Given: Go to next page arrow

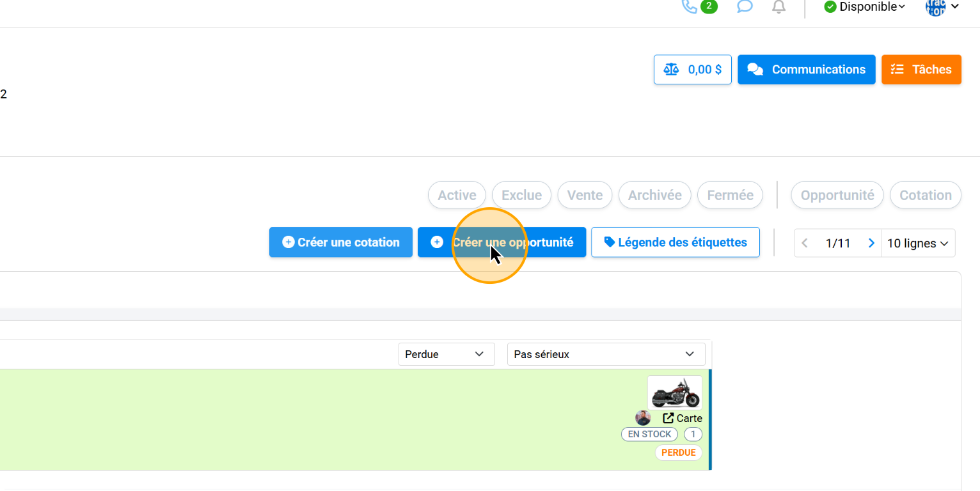Looking at the screenshot, I should (871, 243).
